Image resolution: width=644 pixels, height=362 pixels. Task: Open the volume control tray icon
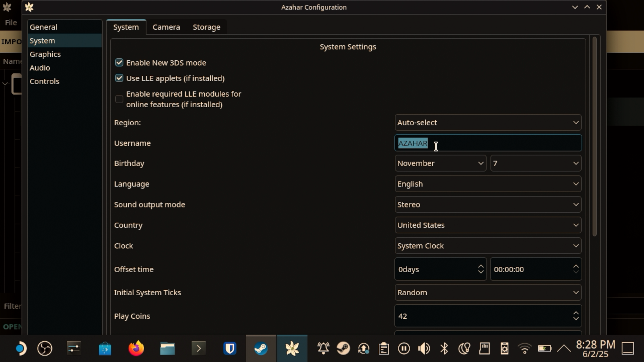424,349
